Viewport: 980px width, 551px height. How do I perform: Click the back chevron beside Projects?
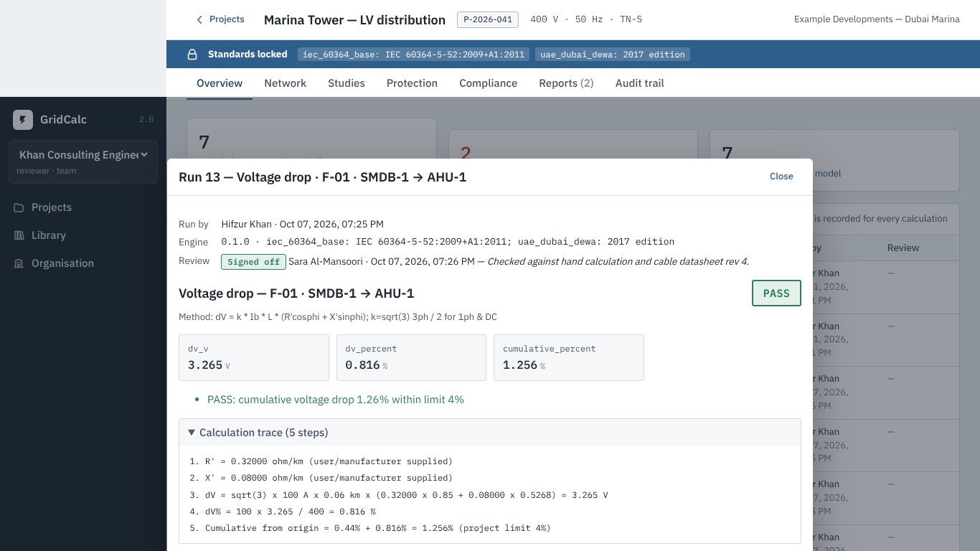pos(199,20)
